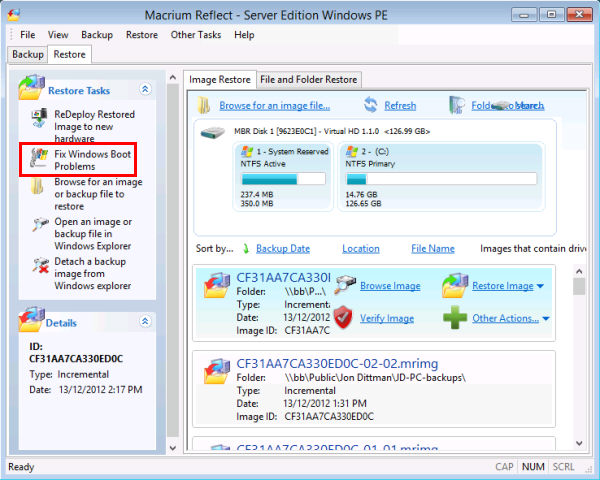Click the Verify Image shield icon

(343, 317)
